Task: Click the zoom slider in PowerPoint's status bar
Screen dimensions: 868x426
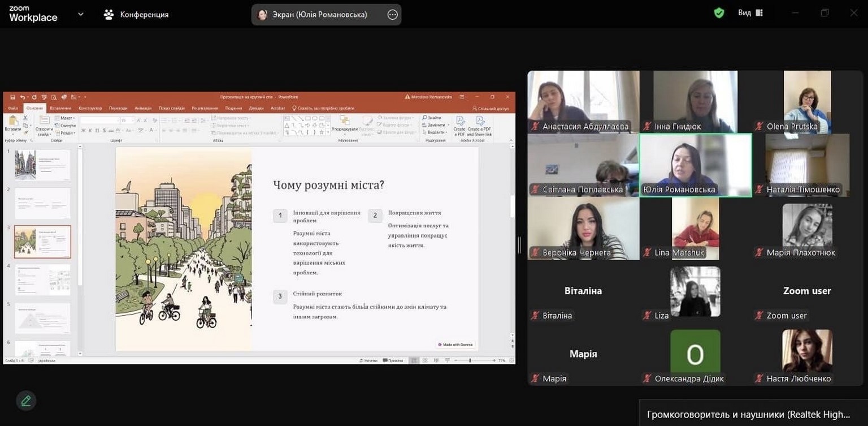Action: (470, 360)
